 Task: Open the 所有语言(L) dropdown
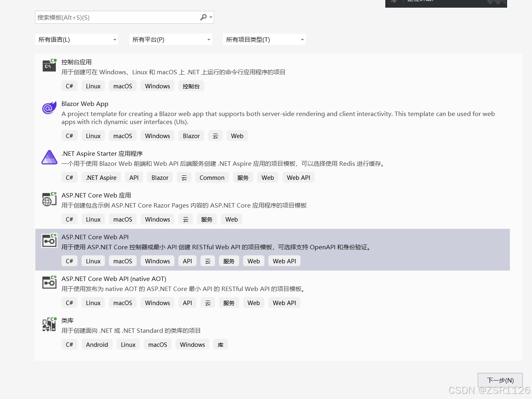pos(77,39)
